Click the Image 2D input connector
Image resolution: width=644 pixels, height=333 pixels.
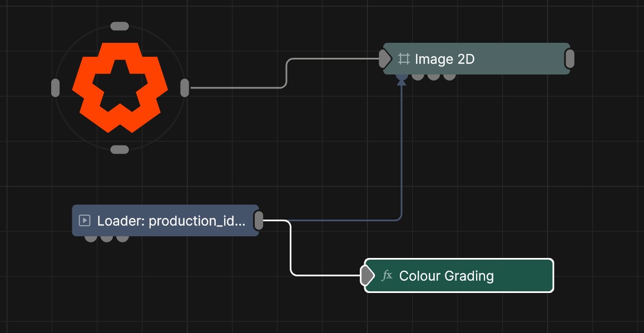coord(385,58)
